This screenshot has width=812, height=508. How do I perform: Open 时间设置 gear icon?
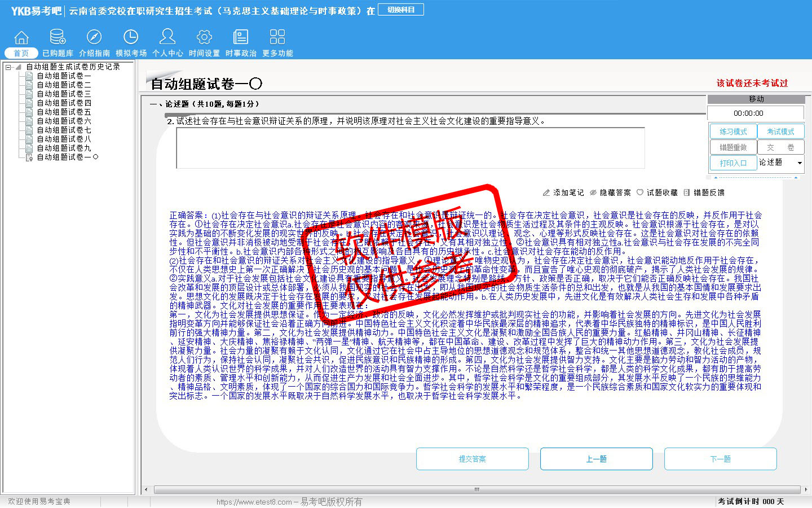204,38
